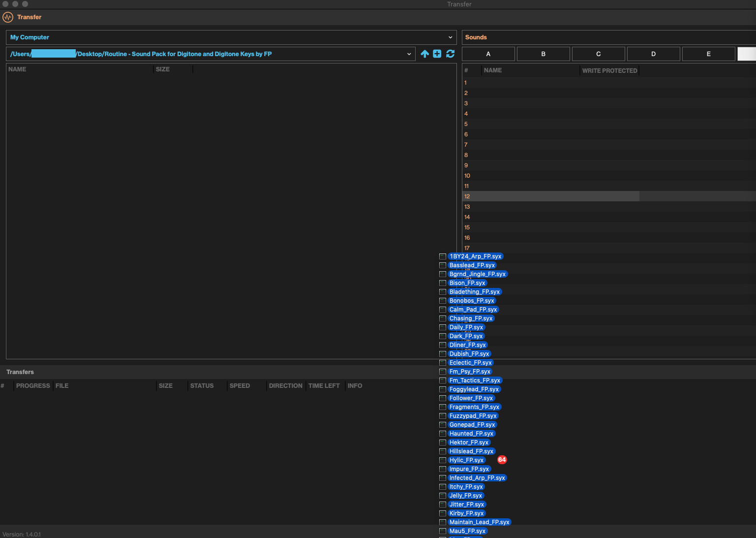The image size is (756, 538).
Task: Click the INFO column header in Transfers
Action: pos(355,386)
